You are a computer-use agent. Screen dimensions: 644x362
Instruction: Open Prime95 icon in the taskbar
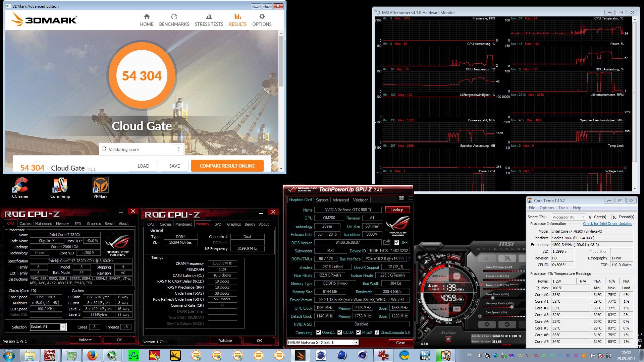pos(134,355)
